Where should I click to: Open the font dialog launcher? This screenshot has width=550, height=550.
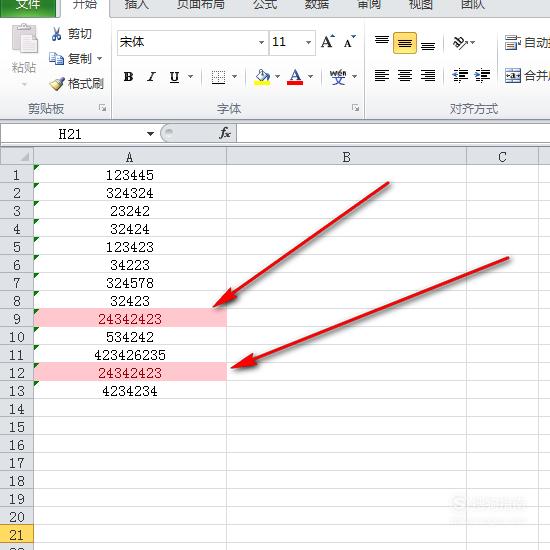pos(355,108)
